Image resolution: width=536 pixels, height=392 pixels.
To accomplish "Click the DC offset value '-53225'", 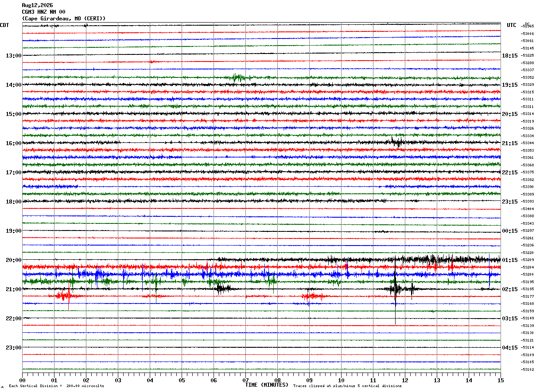I will 527,56.
